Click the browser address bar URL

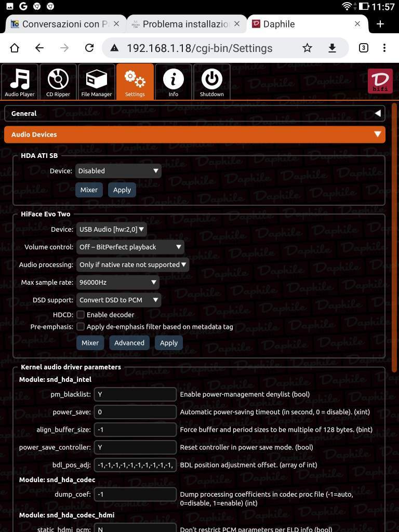[199, 48]
